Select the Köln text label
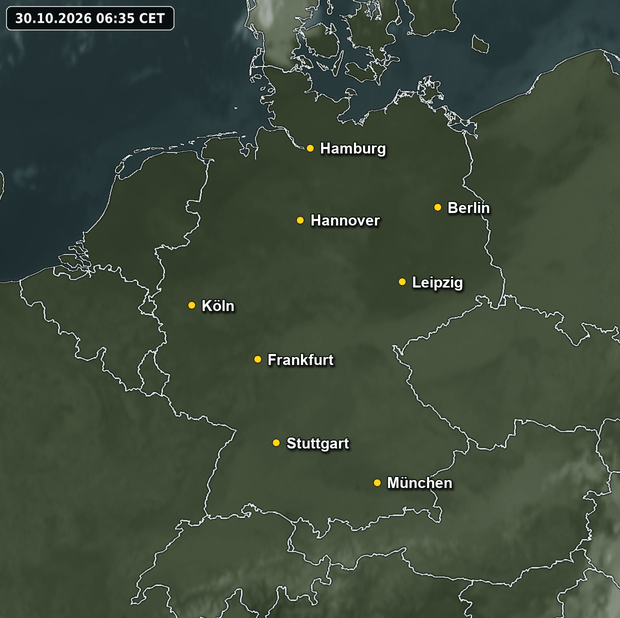 tap(218, 306)
